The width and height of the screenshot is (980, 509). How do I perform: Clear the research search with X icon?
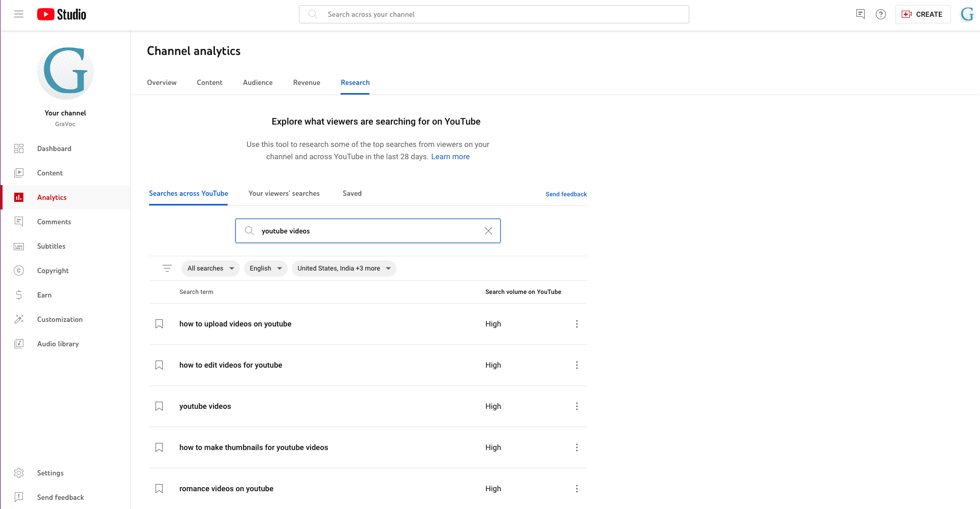point(488,231)
